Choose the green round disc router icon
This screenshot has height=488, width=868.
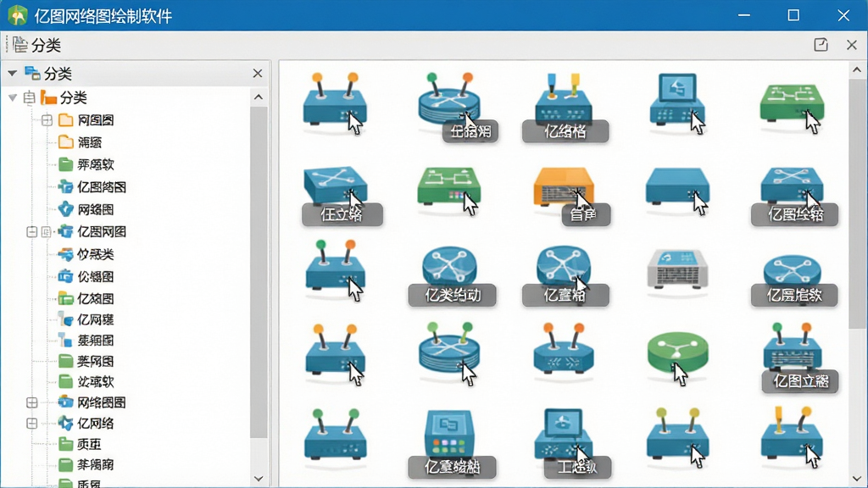click(x=677, y=353)
